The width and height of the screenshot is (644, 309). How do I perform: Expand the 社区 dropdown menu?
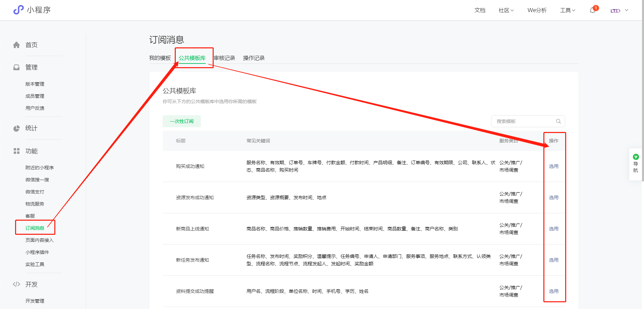[x=506, y=10]
